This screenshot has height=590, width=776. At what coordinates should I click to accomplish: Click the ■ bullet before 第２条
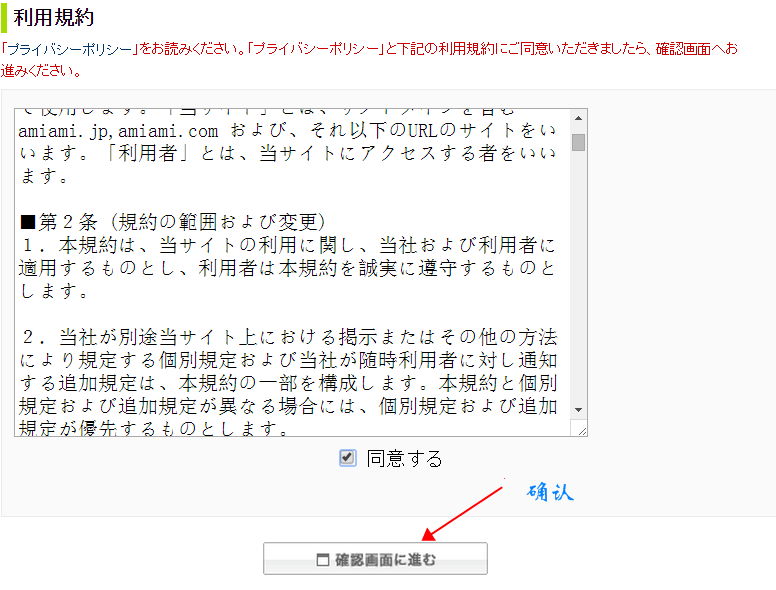[28, 220]
